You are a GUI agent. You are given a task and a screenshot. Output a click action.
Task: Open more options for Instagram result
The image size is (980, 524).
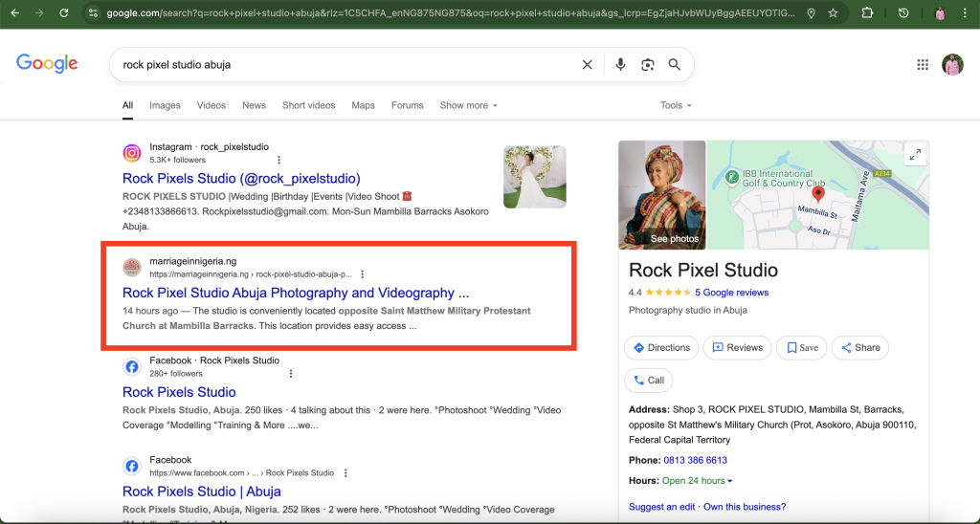pos(278,160)
